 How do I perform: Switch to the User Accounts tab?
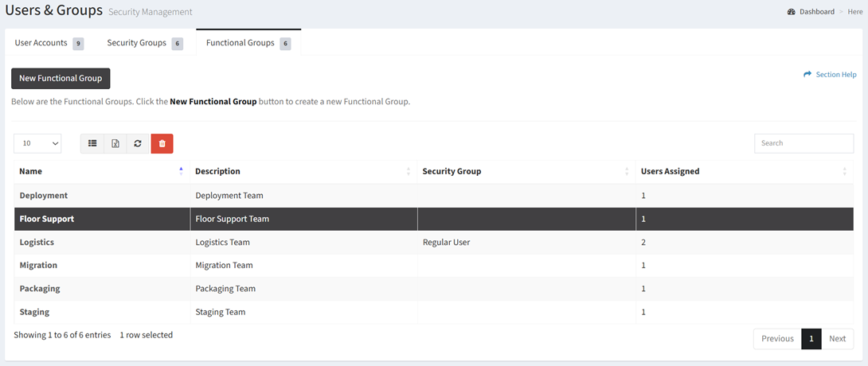coord(49,43)
